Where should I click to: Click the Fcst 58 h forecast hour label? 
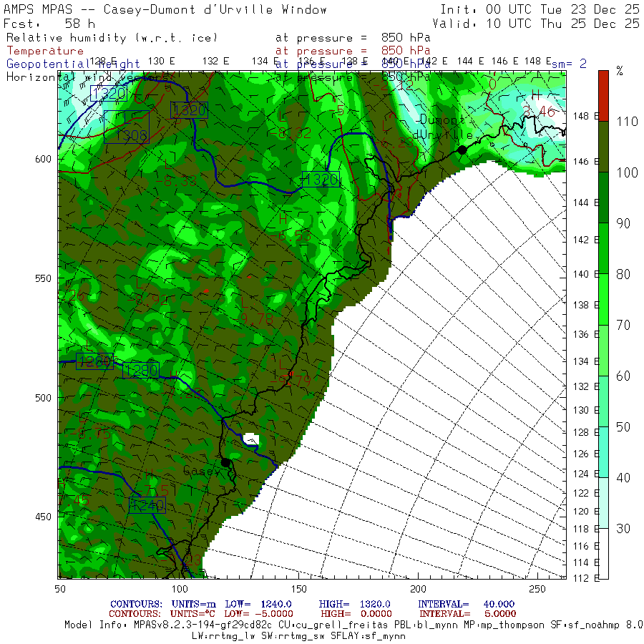coord(49,24)
